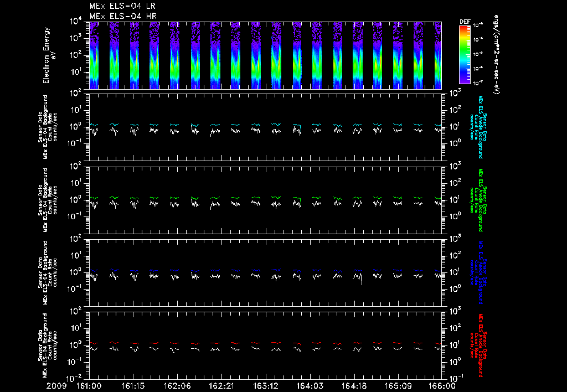The height and width of the screenshot is (392, 567).
Task: Select the '162:21' time tick label
Action: [x=221, y=386]
